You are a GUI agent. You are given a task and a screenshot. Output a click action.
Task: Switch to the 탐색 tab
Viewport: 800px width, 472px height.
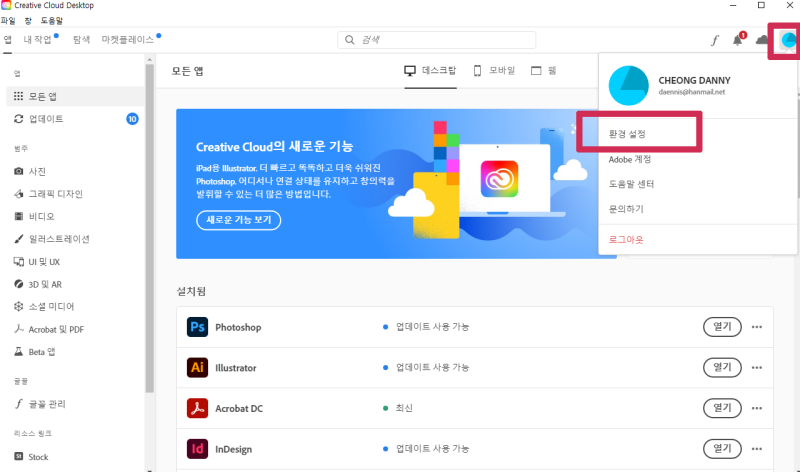click(x=81, y=40)
